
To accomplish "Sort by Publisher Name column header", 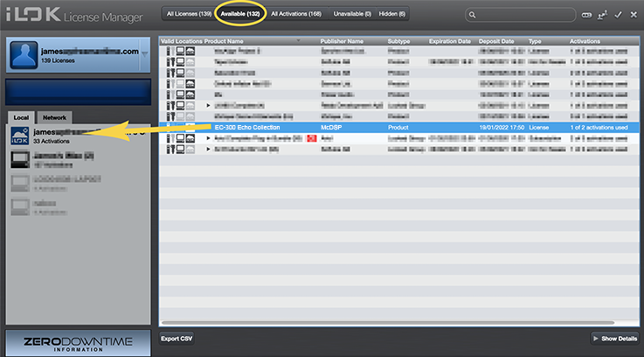I will (x=342, y=41).
